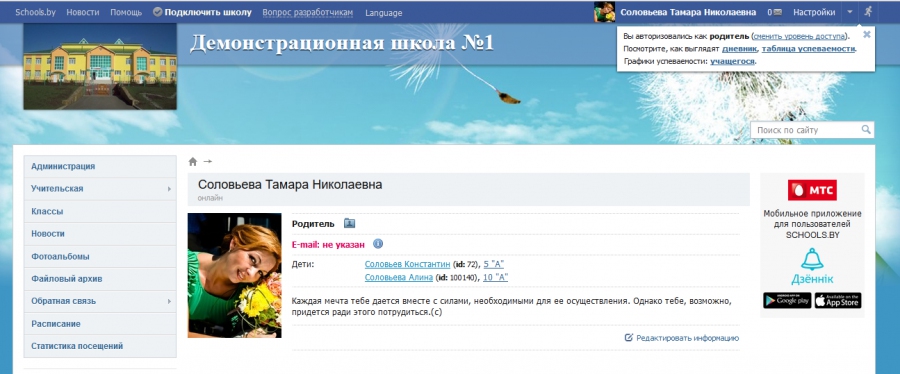Open Помощь in top bar
This screenshot has height=374, width=900.
point(126,12)
